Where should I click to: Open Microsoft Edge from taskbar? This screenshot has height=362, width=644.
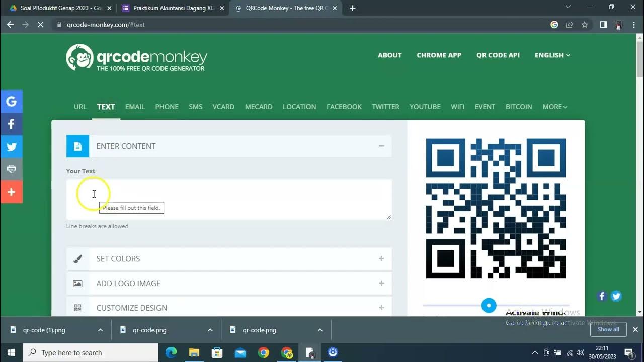[x=171, y=352]
